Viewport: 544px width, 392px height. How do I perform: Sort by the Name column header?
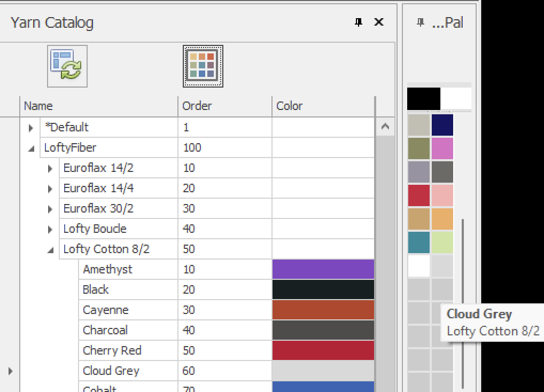click(x=99, y=106)
